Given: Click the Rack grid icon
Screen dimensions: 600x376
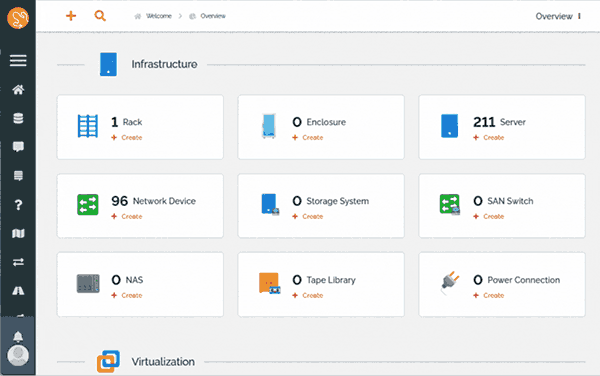Looking at the screenshot, I should 88,126.
